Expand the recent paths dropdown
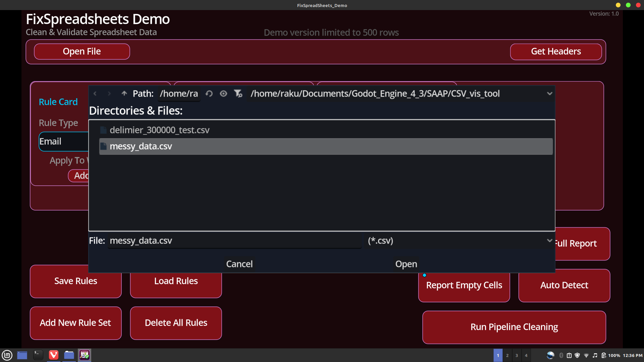644x362 pixels. [x=549, y=94]
